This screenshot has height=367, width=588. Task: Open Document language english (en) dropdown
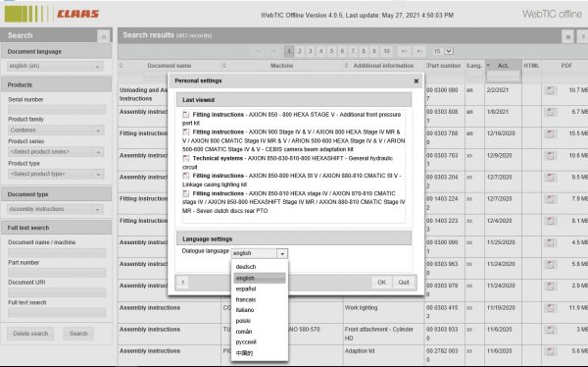pyautogui.click(x=97, y=66)
